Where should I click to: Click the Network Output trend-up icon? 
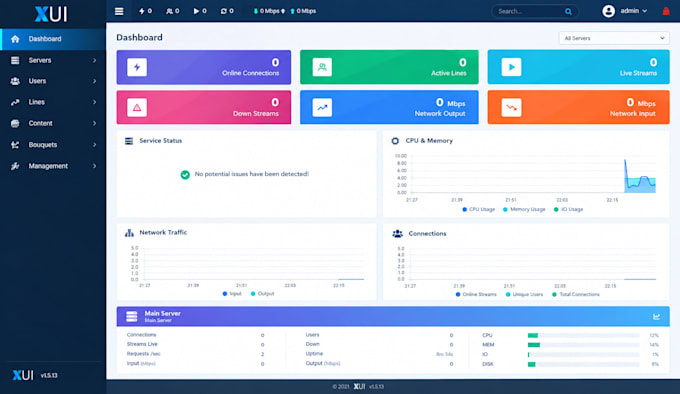(322, 107)
